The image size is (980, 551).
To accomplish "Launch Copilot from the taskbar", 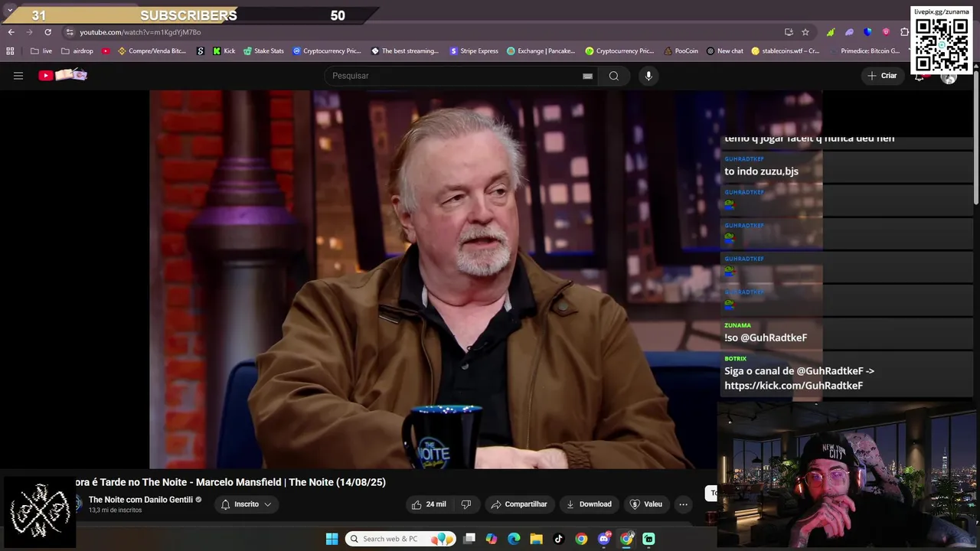I will coord(492,539).
